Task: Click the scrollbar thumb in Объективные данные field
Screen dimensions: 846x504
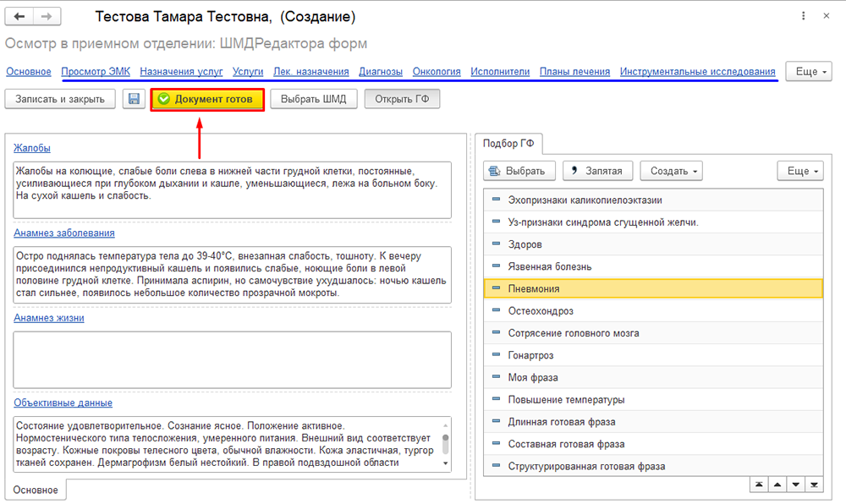Action: coord(445,444)
